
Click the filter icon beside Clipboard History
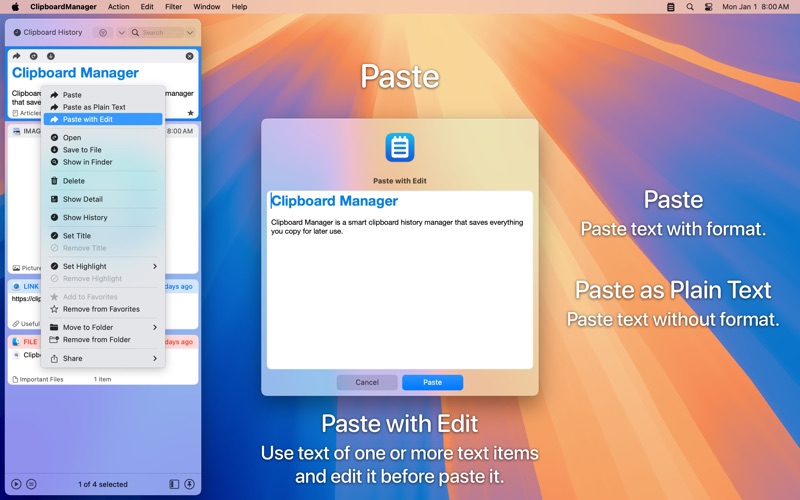(103, 33)
